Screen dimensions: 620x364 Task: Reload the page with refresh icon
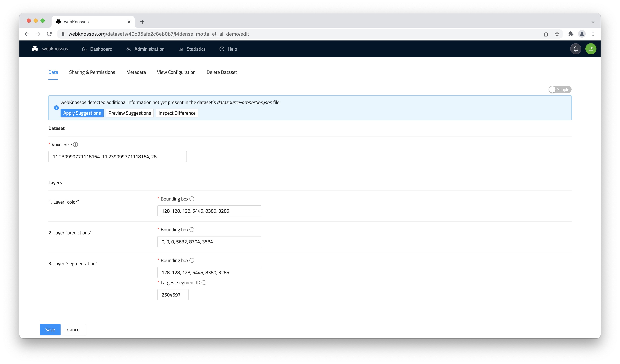click(49, 34)
